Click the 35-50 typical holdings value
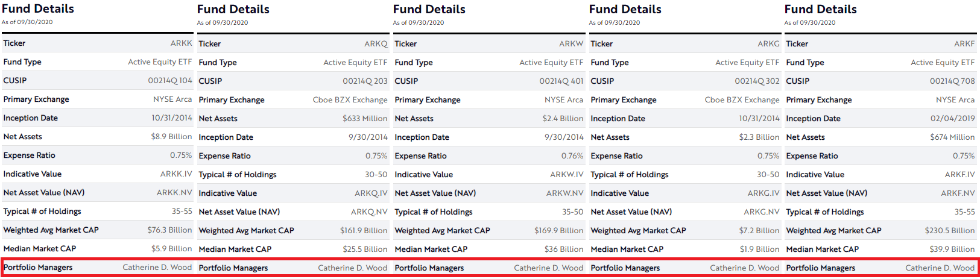This screenshot has width=980, height=279. (x=572, y=212)
